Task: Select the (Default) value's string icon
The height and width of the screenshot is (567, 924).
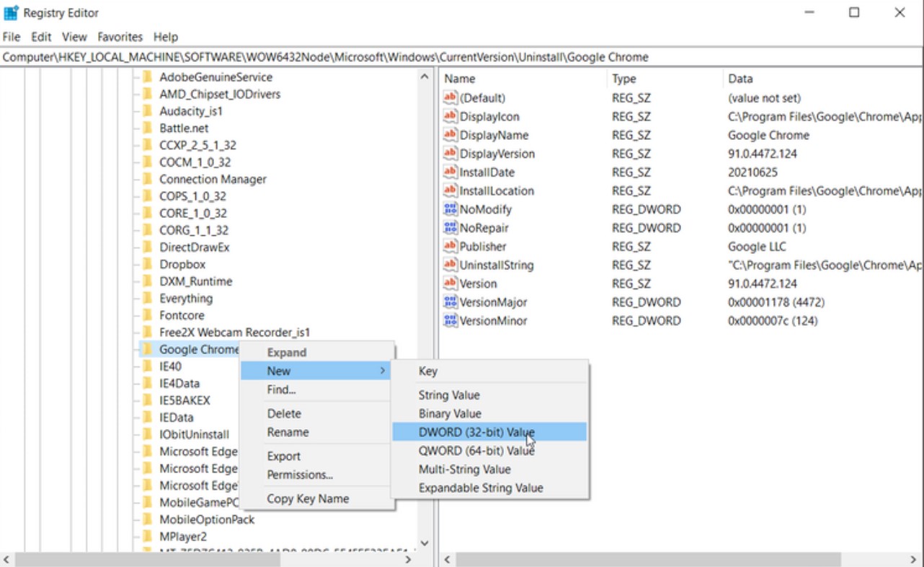Action: 450,97
